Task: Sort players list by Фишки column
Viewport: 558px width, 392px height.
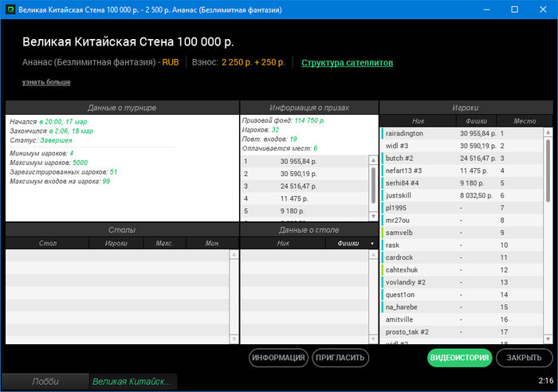Action: (476, 121)
